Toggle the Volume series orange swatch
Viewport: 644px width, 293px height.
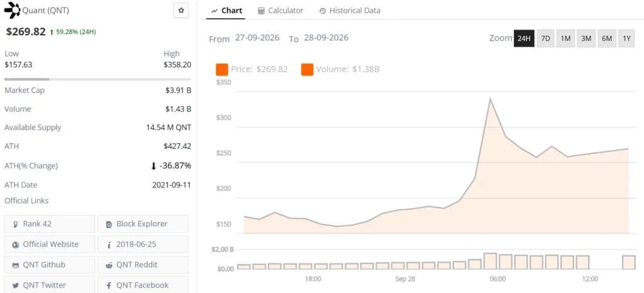307,69
